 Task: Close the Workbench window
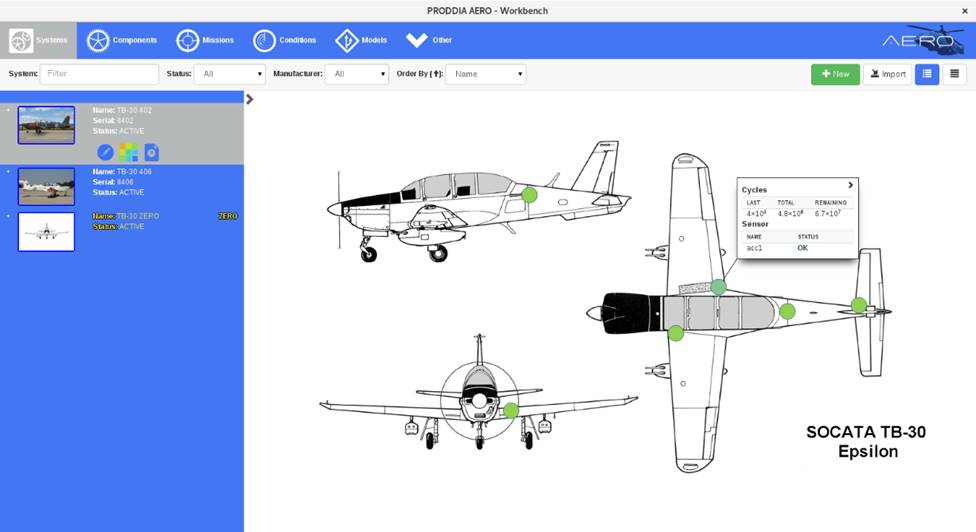coord(965,11)
